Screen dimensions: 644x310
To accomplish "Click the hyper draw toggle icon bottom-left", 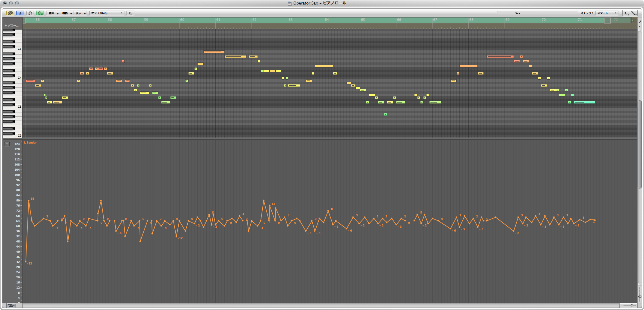I will [11, 305].
